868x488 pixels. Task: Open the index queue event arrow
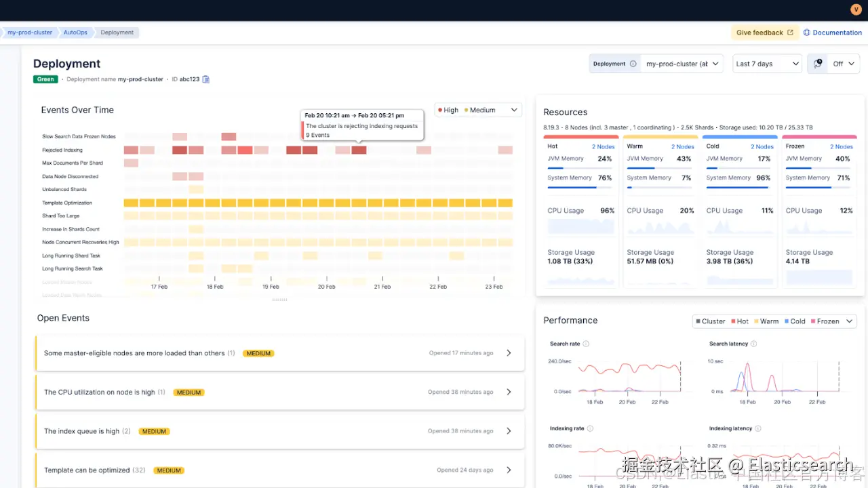(509, 431)
